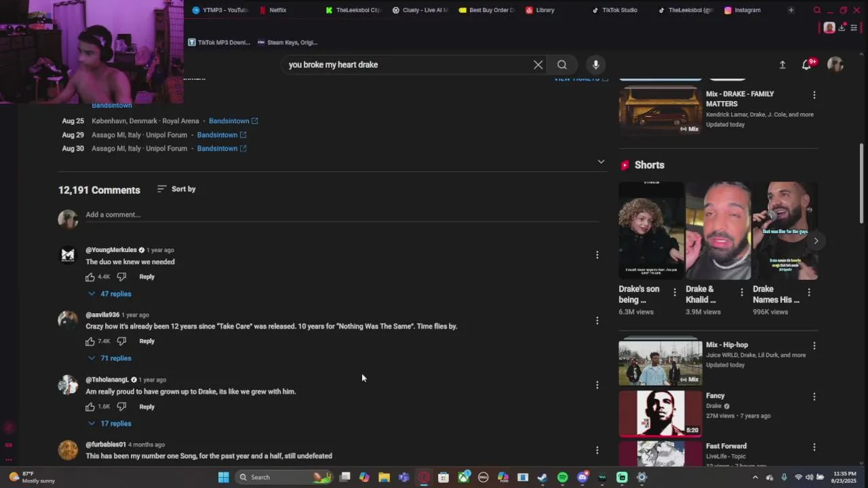The height and width of the screenshot is (488, 868).
Task: Open options for the Fancy video
Action: (814, 396)
